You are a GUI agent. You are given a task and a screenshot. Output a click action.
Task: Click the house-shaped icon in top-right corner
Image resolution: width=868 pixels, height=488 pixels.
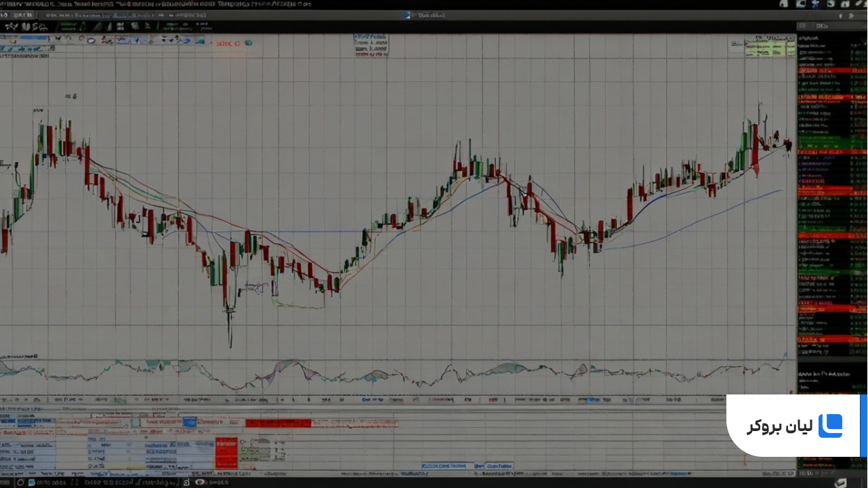click(784, 4)
